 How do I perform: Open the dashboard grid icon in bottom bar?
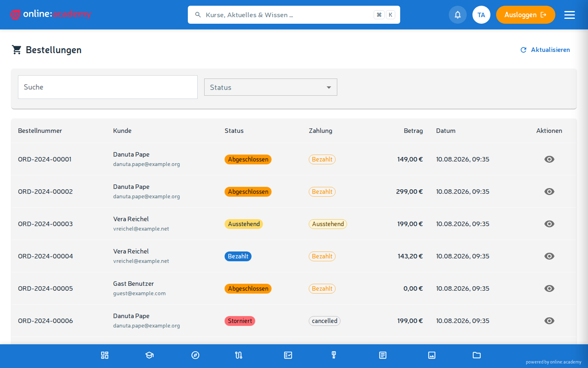pos(105,355)
